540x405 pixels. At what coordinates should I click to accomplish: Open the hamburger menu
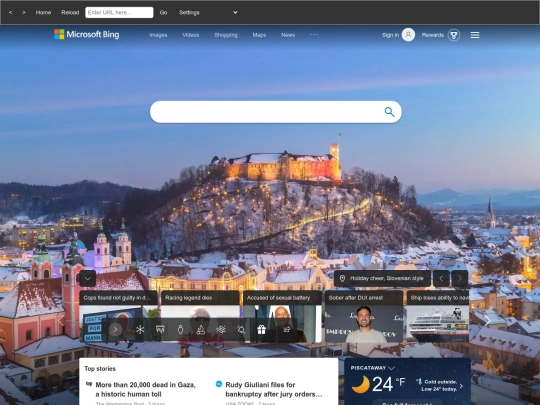tap(475, 35)
